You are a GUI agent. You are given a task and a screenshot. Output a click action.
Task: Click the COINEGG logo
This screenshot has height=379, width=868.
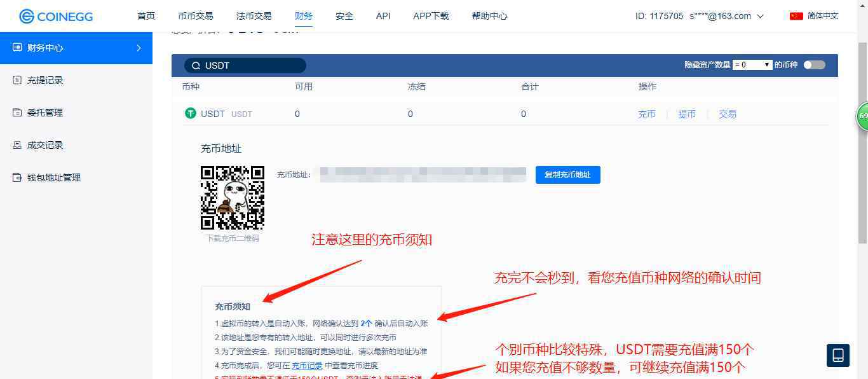point(55,16)
